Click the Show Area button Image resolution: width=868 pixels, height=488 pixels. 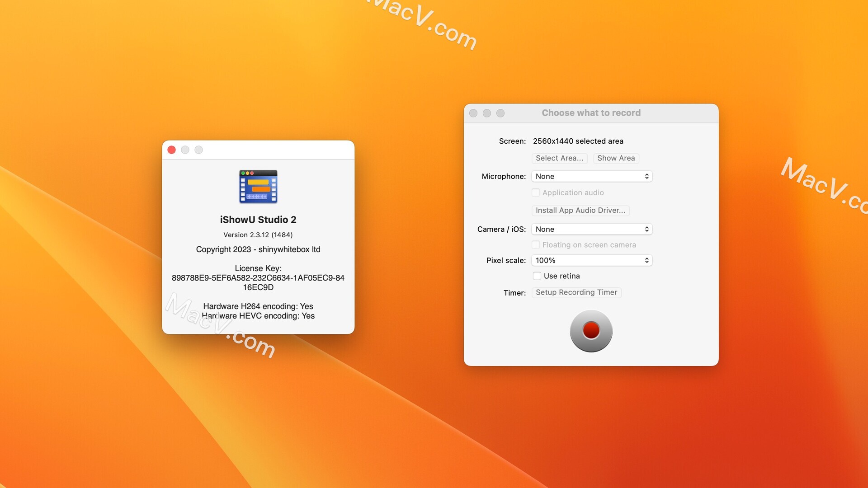(616, 158)
